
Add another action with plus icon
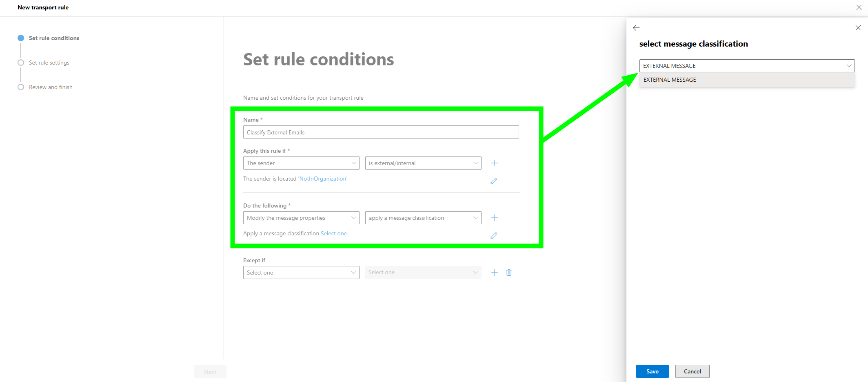[494, 218]
